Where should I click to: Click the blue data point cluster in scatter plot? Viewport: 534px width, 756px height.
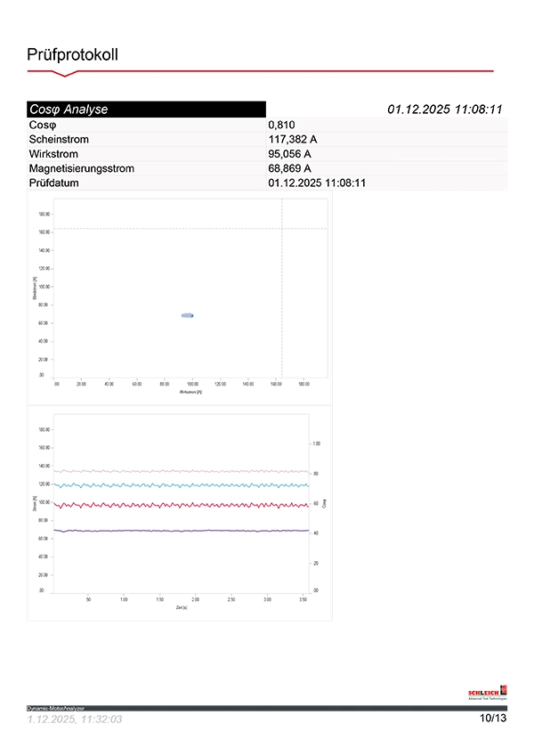point(188,315)
